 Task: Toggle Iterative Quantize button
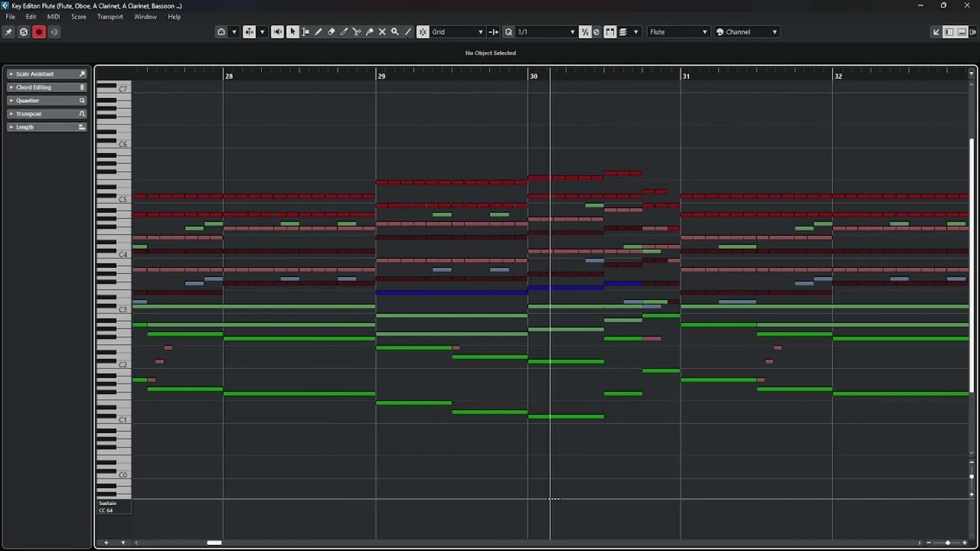point(585,31)
